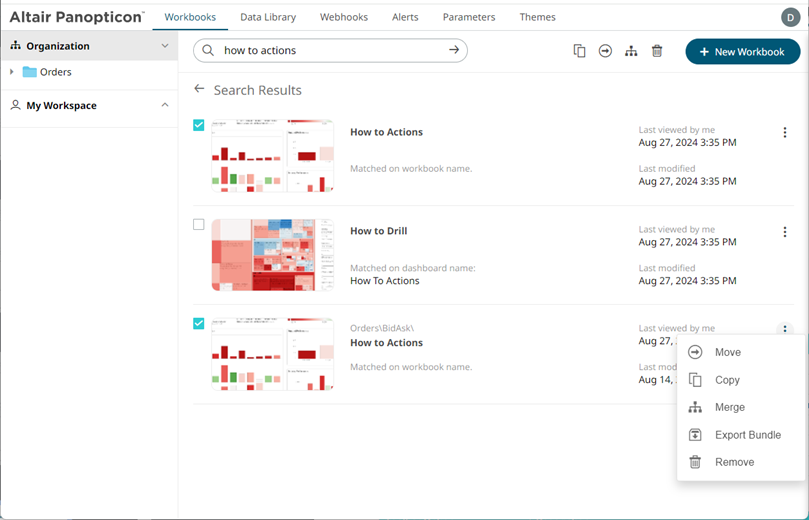Collapse the Organization section
This screenshot has width=809, height=520.
165,46
